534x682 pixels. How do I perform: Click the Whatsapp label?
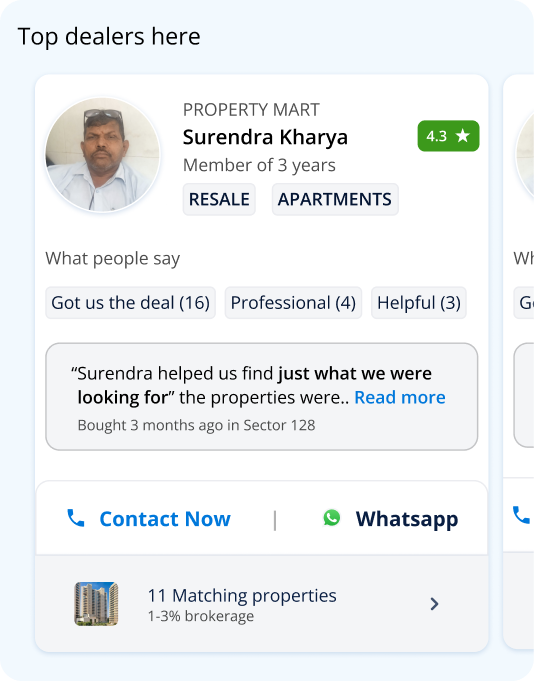pos(407,519)
